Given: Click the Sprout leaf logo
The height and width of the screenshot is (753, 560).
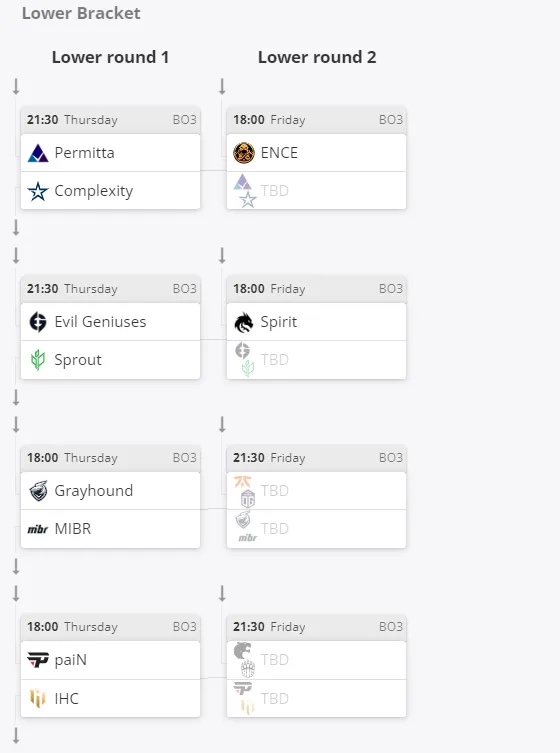Looking at the screenshot, I should point(38,360).
